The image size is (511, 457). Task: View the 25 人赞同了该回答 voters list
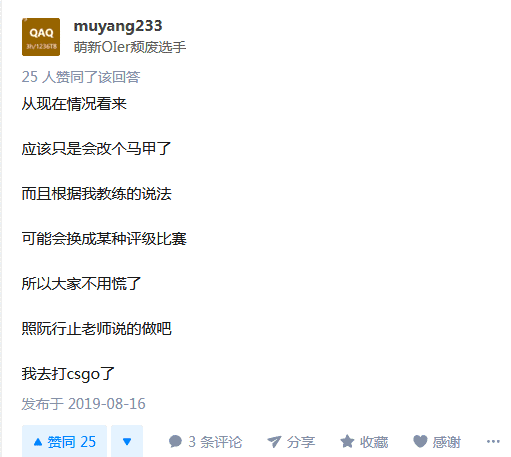[81, 77]
